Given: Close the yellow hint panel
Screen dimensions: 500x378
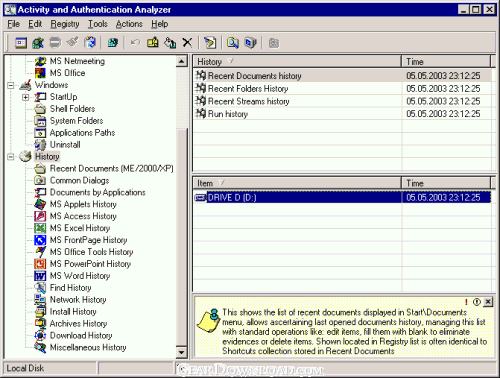Looking at the screenshot, I should click(x=488, y=302).
